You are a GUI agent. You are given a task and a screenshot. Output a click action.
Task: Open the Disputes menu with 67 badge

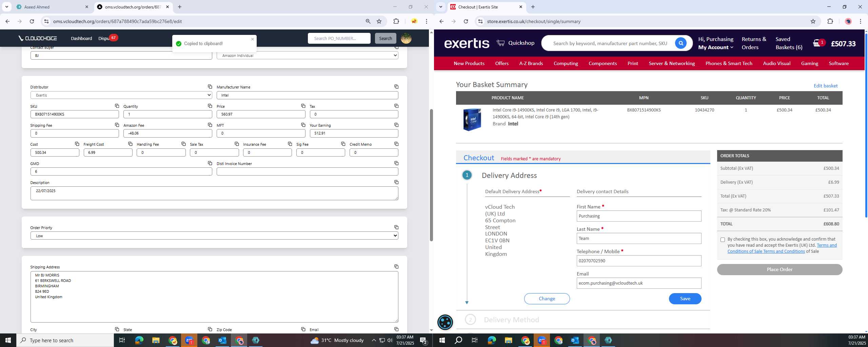[107, 38]
